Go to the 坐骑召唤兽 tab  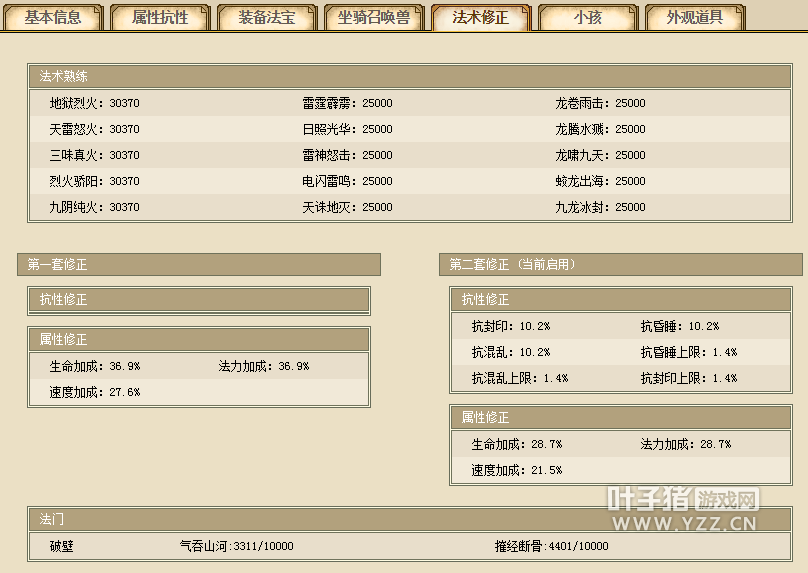click(374, 17)
